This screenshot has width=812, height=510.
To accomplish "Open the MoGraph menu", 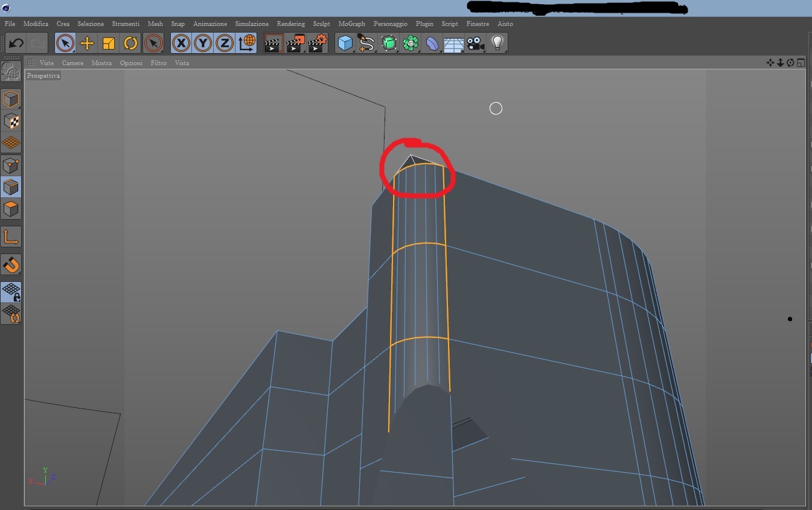I will 351,24.
